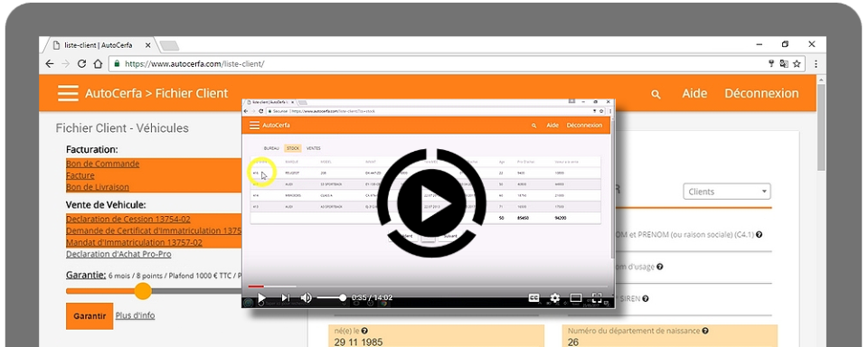Switch to the liste-client AutoCerfa browser tab
The height and width of the screenshot is (347, 868).
tap(99, 45)
